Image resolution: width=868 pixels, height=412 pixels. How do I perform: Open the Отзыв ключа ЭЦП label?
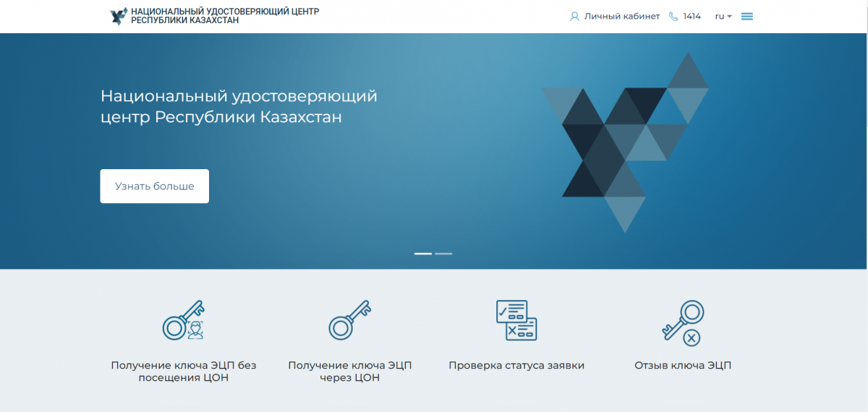[683, 366]
